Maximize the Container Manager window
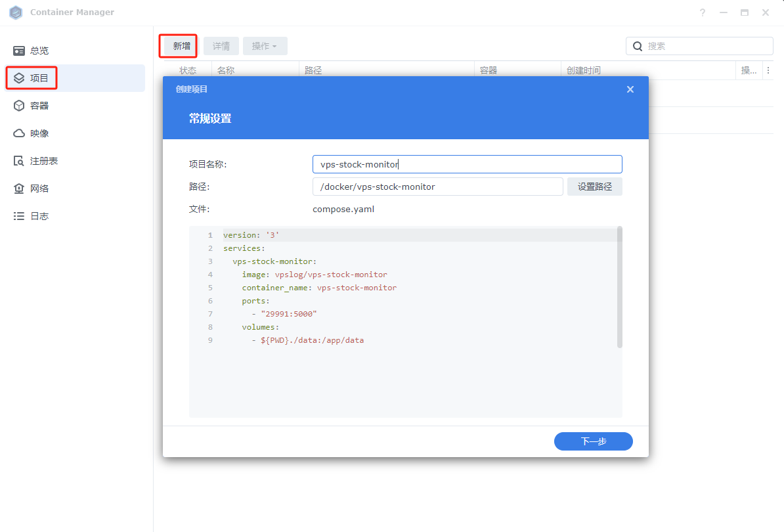This screenshot has width=784, height=532. [x=745, y=12]
